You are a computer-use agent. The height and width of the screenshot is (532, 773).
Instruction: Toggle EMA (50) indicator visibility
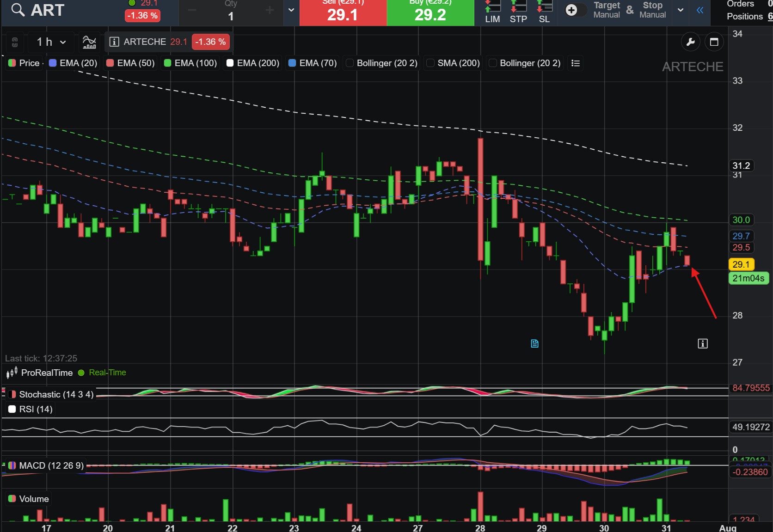131,63
